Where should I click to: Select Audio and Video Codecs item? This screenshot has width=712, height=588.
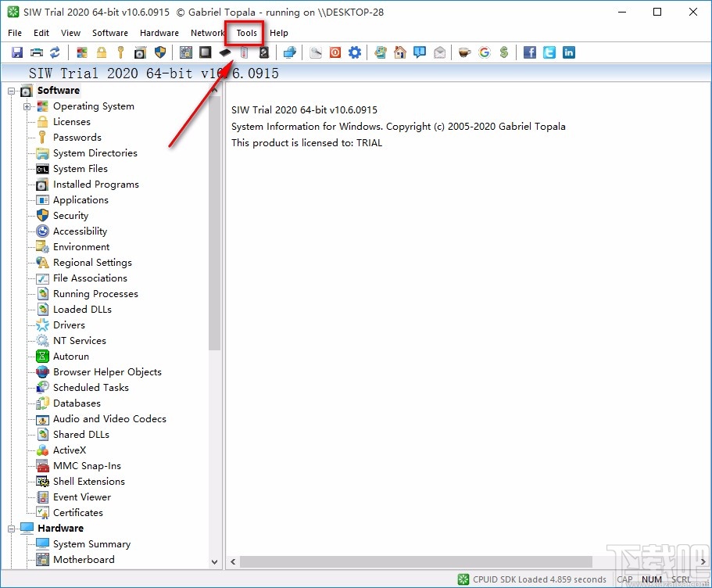pyautogui.click(x=109, y=419)
